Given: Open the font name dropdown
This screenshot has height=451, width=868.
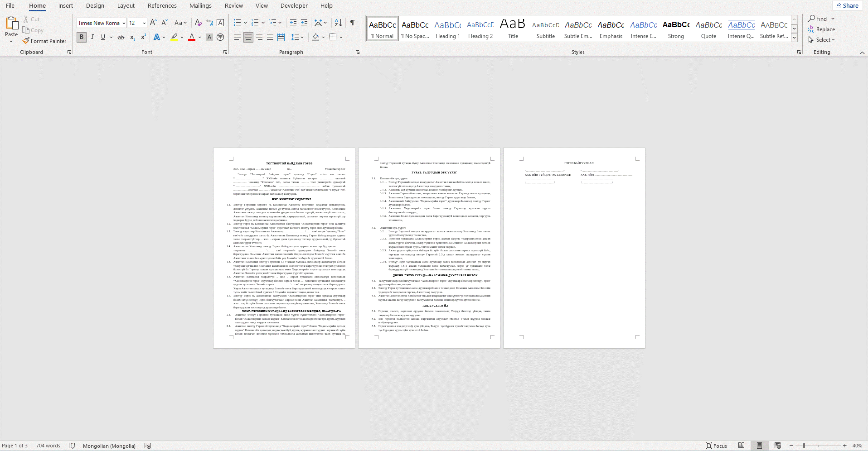Looking at the screenshot, I should pos(124,23).
